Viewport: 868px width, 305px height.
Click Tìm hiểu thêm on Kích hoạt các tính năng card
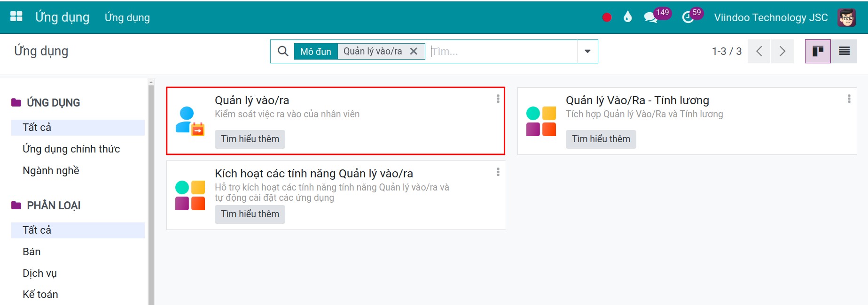(250, 214)
